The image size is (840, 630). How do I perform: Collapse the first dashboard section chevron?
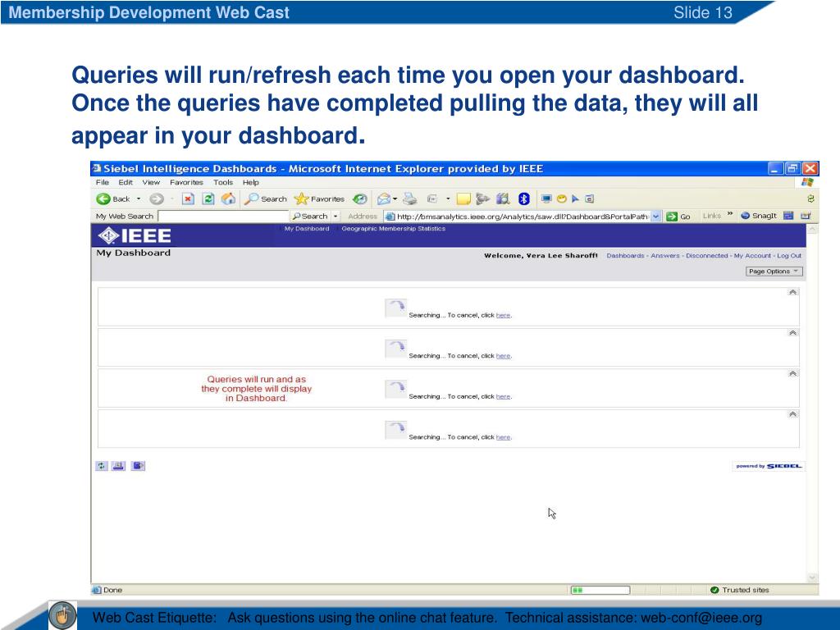(x=793, y=293)
